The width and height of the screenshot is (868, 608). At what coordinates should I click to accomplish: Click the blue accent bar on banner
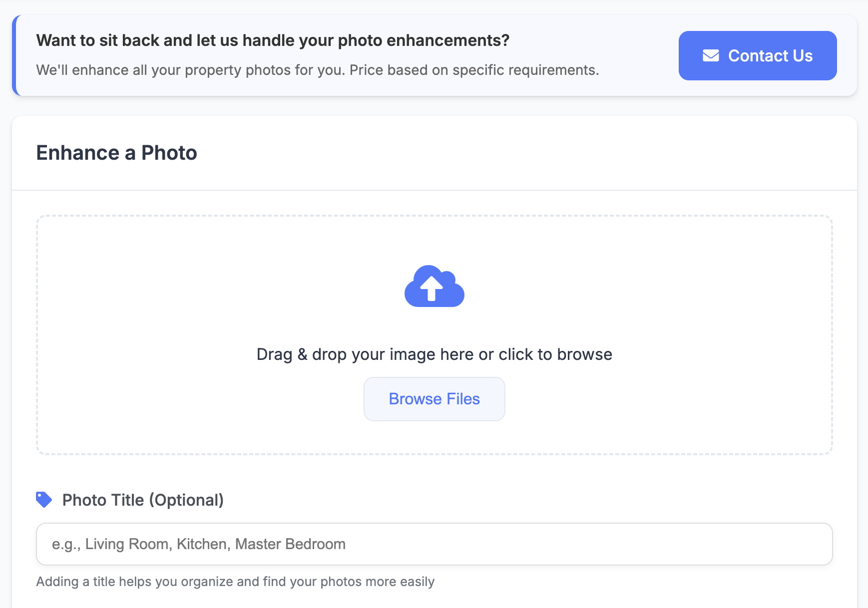pos(14,55)
